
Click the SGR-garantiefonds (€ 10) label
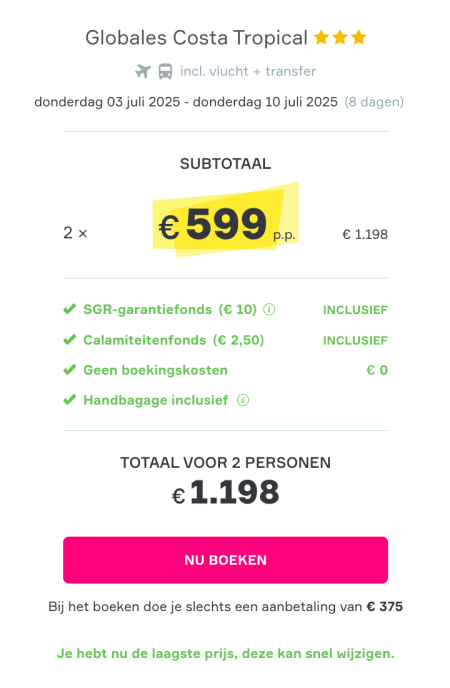point(170,310)
